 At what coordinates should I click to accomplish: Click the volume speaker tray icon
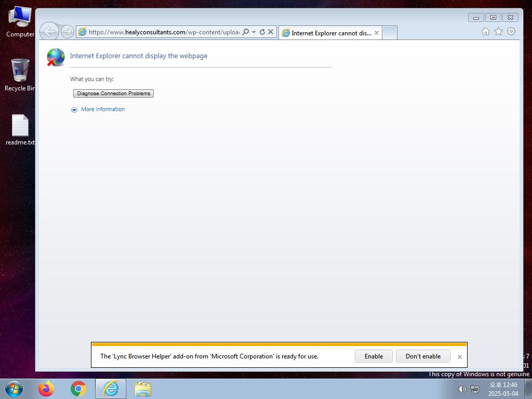[462, 389]
